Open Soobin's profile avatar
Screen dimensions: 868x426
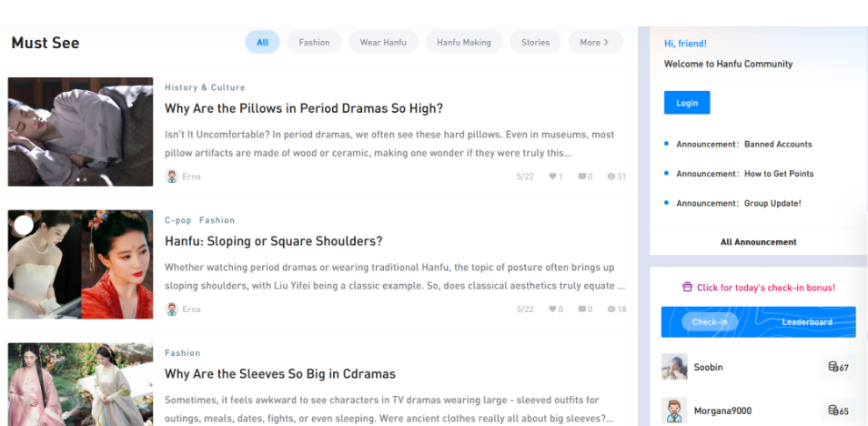pyautogui.click(x=674, y=367)
